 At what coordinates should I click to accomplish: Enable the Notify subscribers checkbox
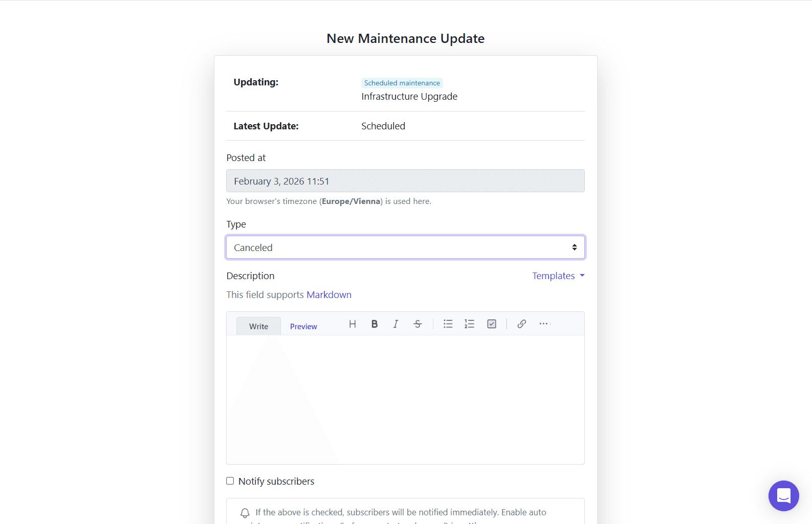(230, 481)
